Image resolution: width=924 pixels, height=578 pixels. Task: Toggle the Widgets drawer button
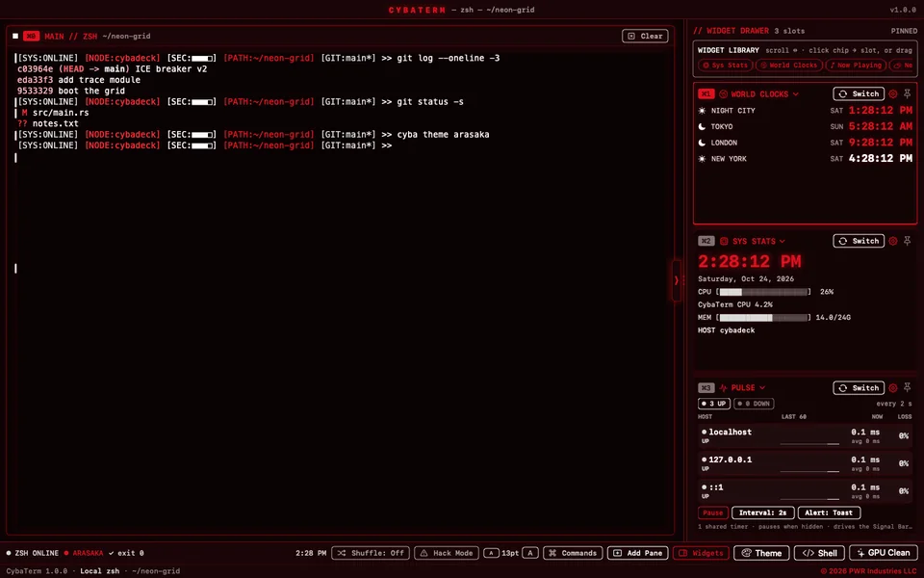pos(701,553)
